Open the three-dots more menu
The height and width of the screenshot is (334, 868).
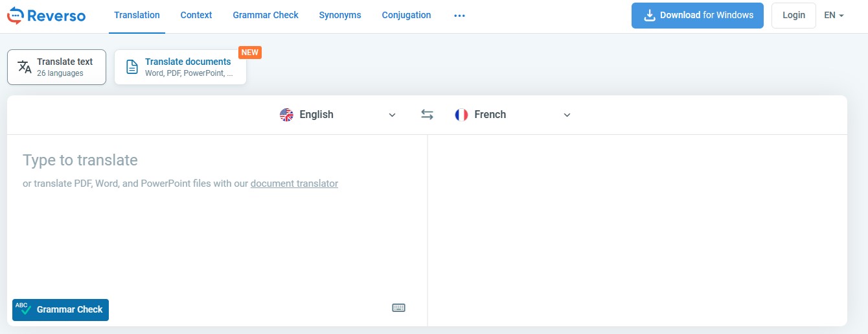pos(460,16)
